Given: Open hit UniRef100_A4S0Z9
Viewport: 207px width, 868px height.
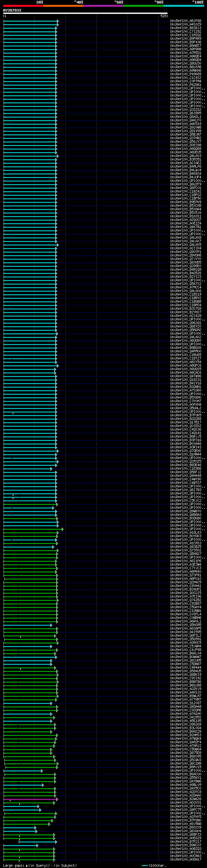Looking at the screenshot, I should click(x=186, y=24).
